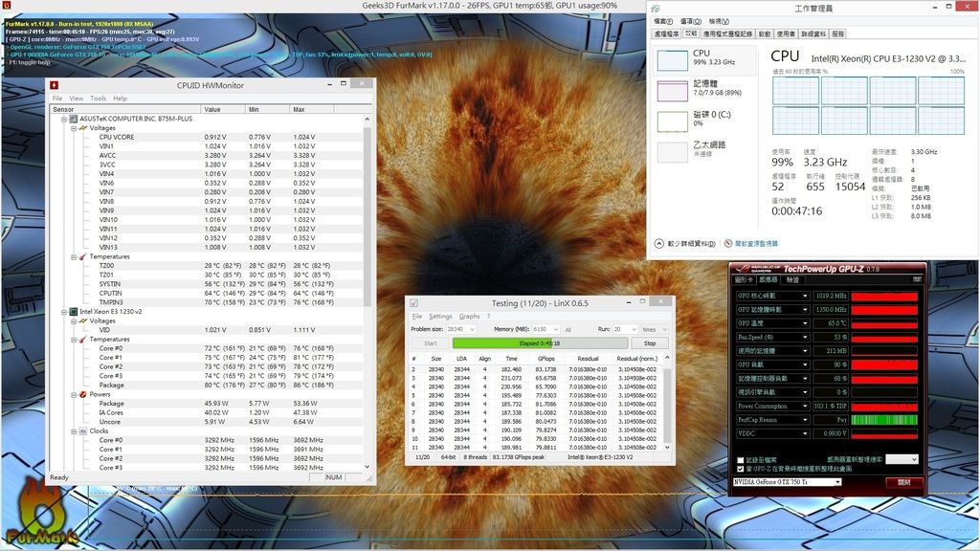The height and width of the screenshot is (551, 980).
Task: Click the Powers icon in HWMonitor tree
Action: pos(83,394)
